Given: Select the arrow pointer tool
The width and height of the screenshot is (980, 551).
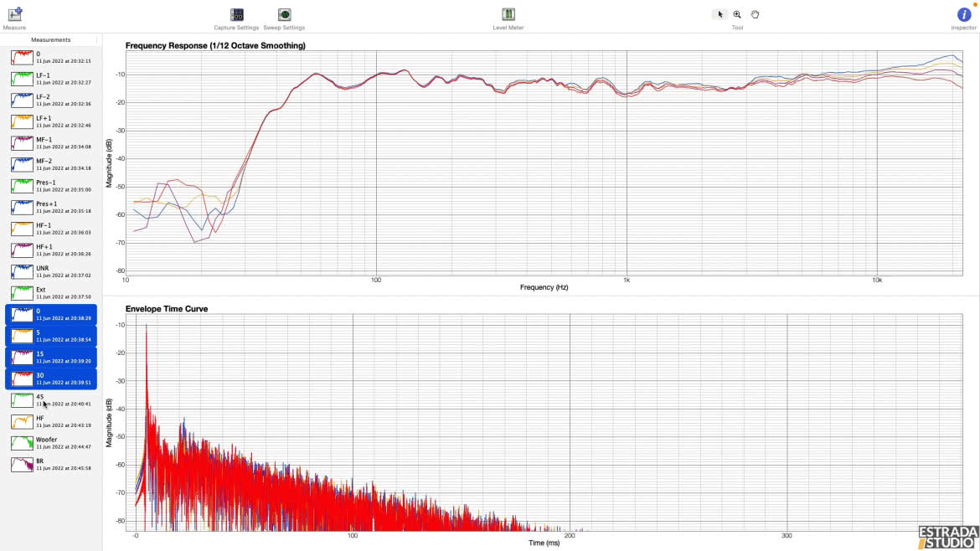Looking at the screenshot, I should tap(720, 14).
